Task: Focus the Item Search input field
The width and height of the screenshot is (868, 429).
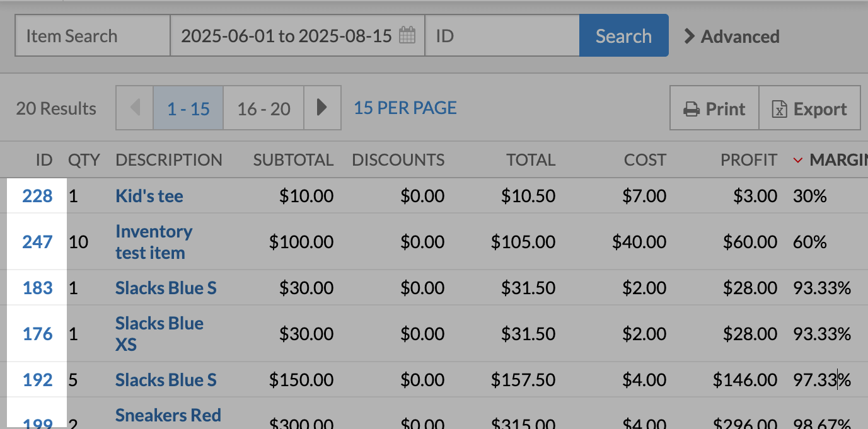Action: coord(93,36)
